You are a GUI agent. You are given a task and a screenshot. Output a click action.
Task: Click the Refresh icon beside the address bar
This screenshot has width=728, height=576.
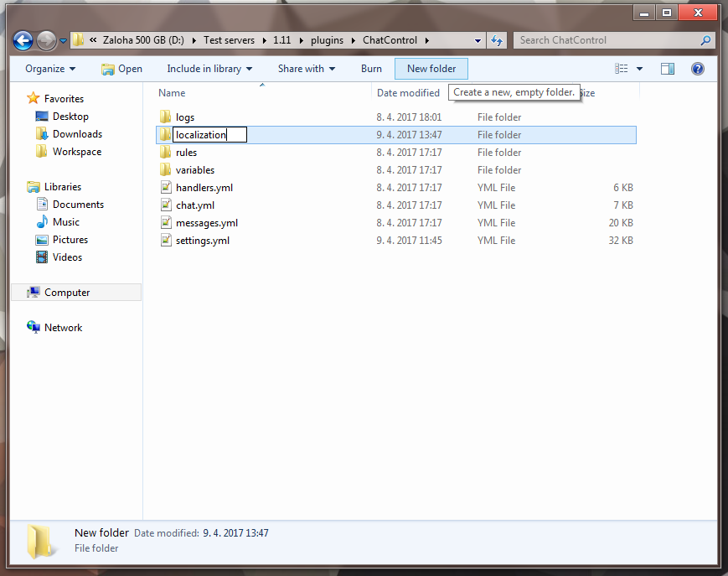pos(496,39)
